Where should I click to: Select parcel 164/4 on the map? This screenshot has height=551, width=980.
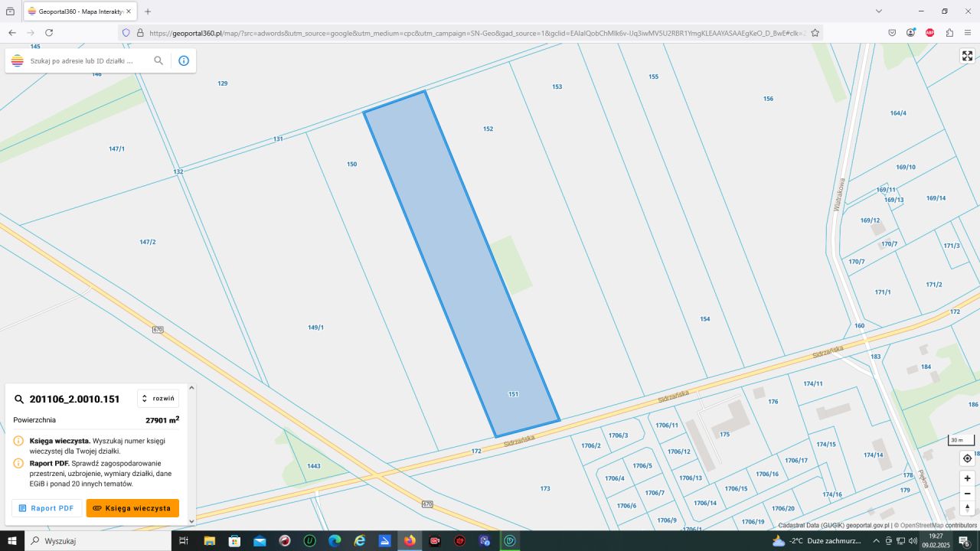click(898, 113)
